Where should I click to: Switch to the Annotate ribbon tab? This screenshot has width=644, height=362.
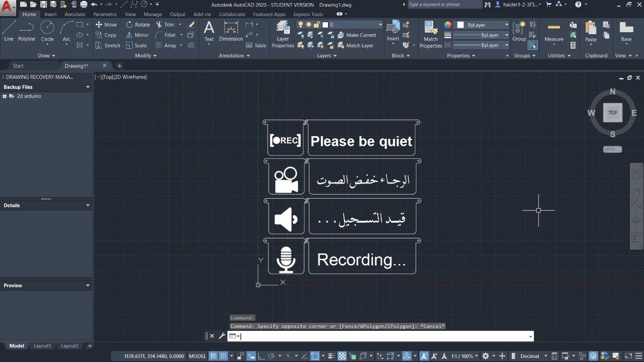(74, 14)
